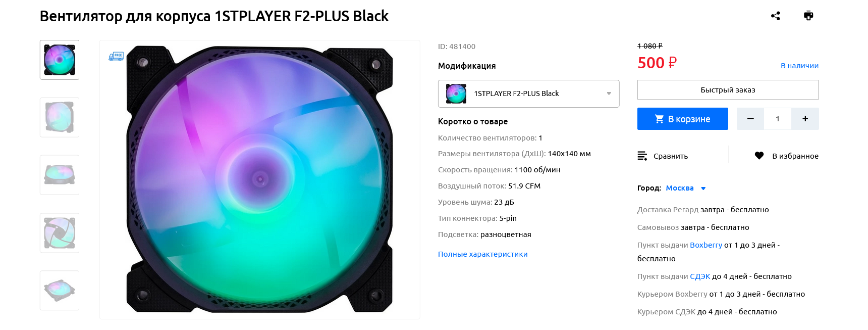Increase quantity with plus button
The width and height of the screenshot is (868, 330).
pos(805,119)
